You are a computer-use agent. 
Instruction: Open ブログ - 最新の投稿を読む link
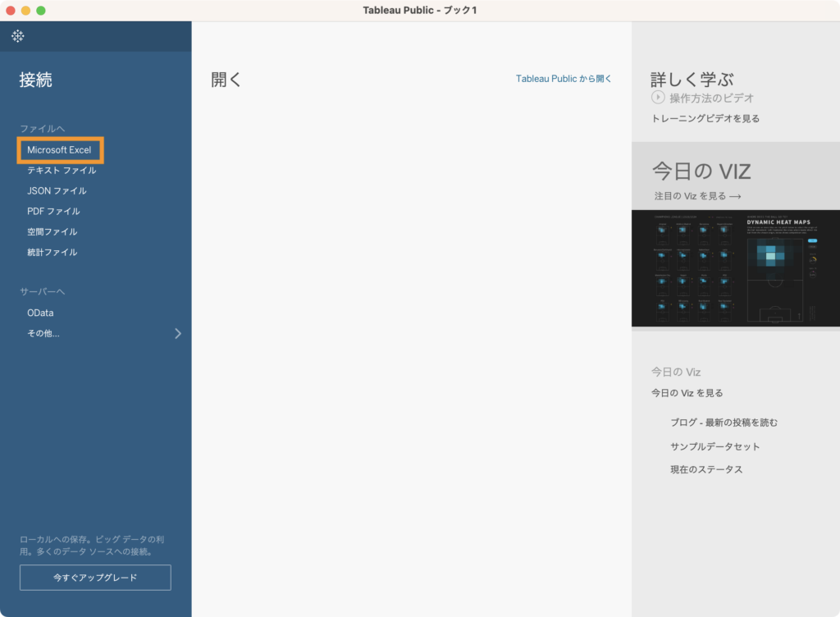pyautogui.click(x=724, y=423)
